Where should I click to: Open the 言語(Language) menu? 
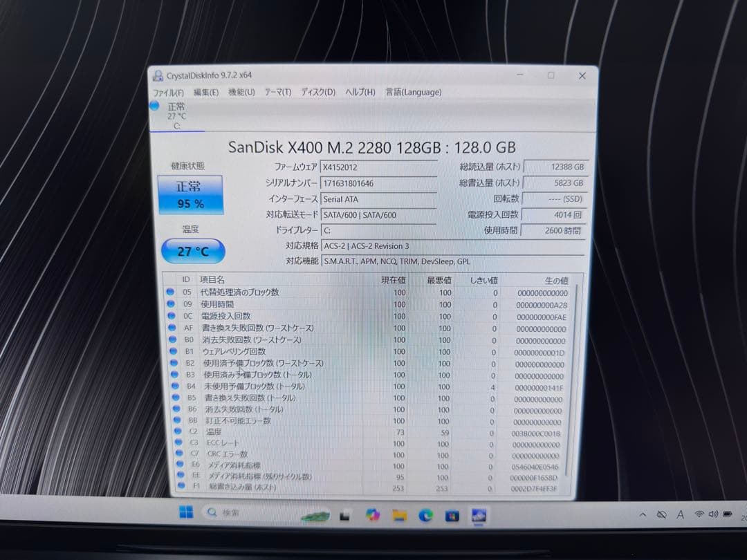pos(413,91)
